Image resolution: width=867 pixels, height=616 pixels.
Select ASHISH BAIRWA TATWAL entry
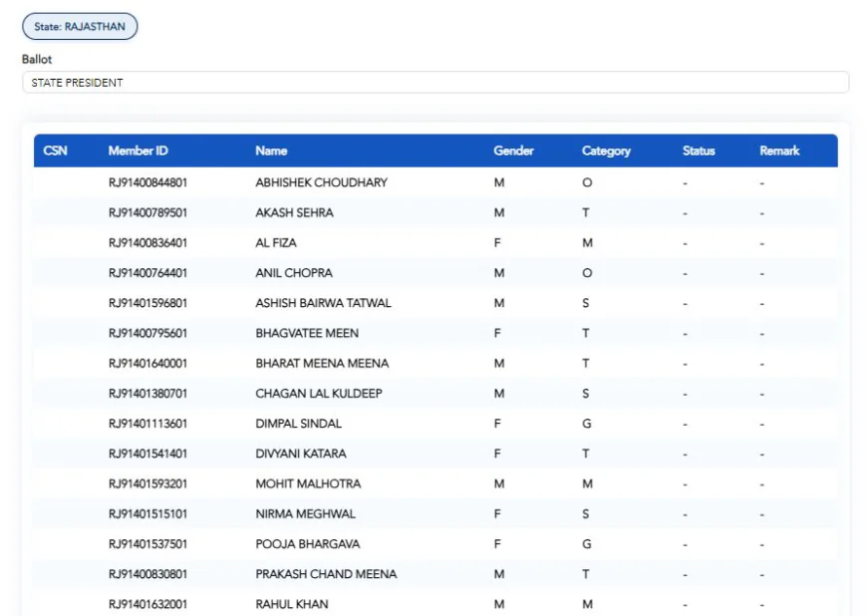tap(323, 303)
